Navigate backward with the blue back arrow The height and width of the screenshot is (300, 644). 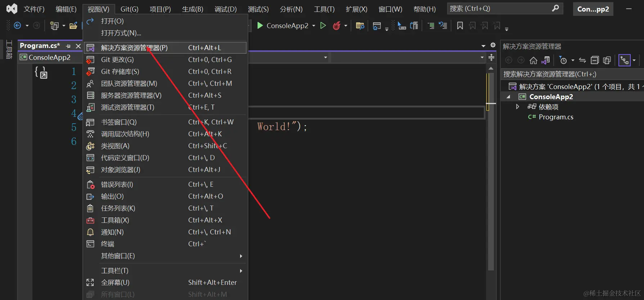pyautogui.click(x=17, y=26)
